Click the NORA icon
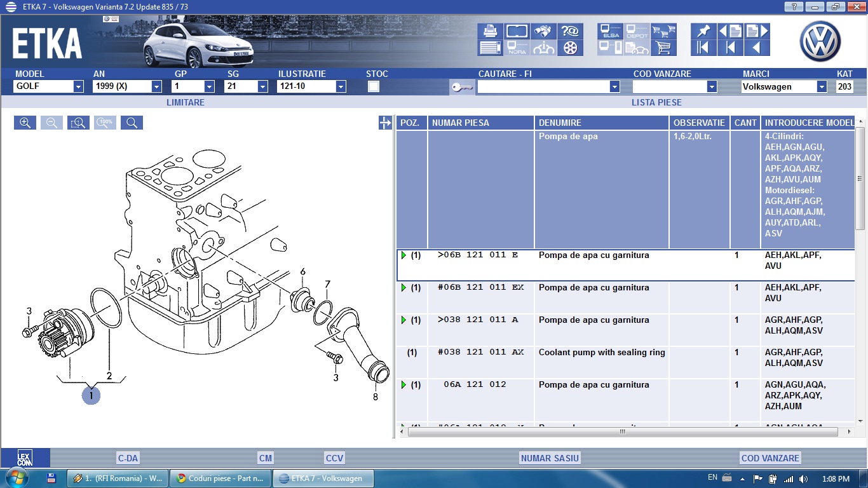This screenshot has height=488, width=868. click(x=517, y=48)
